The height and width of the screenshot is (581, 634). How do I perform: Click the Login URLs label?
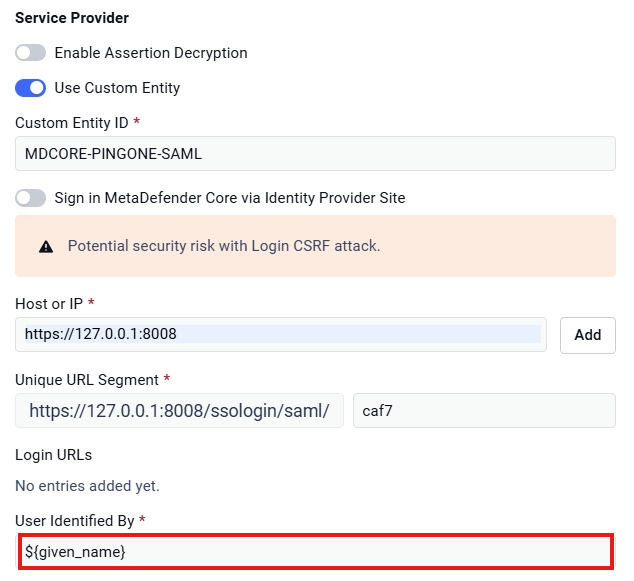click(x=53, y=455)
